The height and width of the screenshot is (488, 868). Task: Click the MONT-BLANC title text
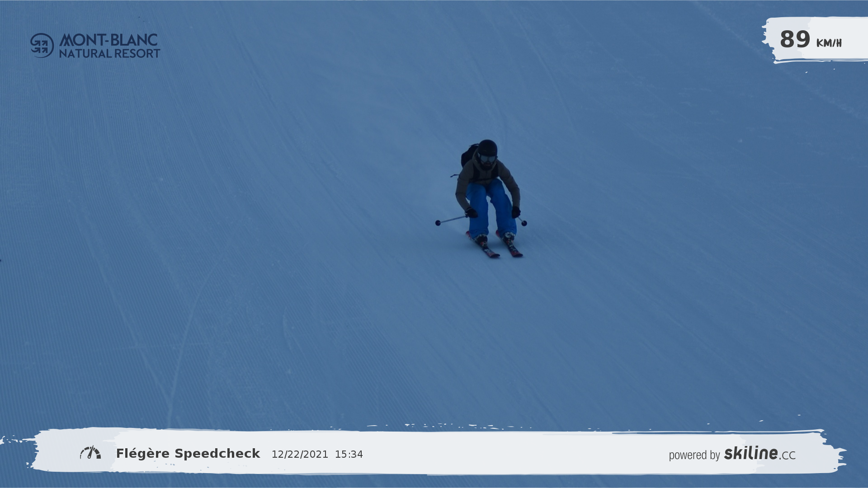point(108,40)
